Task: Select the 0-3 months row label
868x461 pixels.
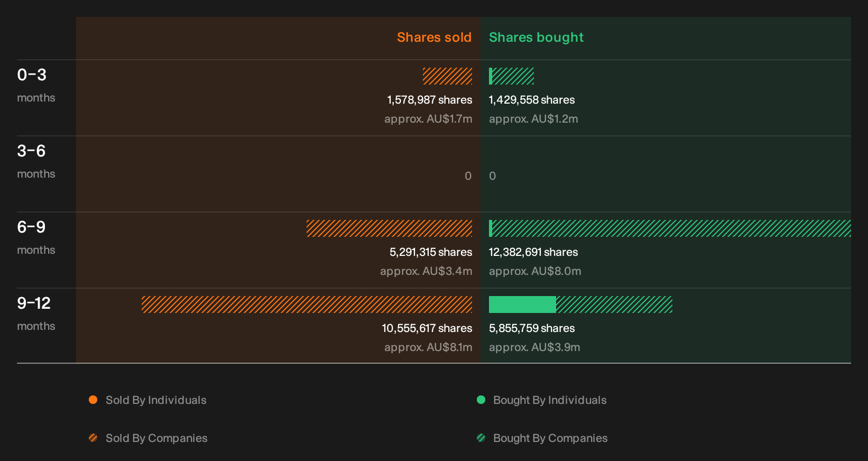Action: tap(36, 85)
